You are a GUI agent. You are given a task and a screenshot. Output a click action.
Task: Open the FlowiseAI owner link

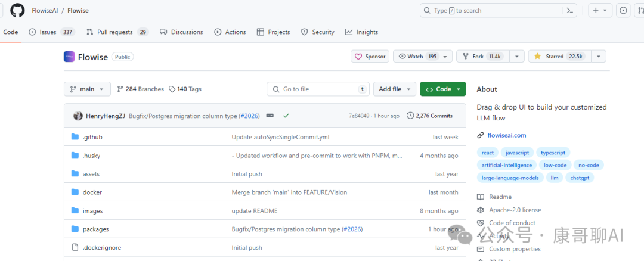point(45,11)
